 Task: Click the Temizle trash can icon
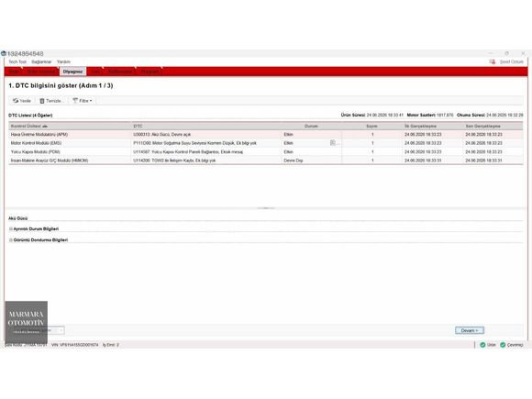point(42,101)
